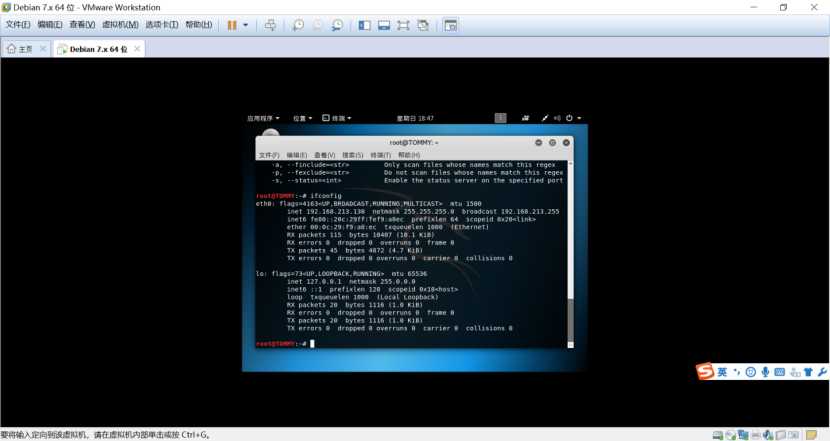Click network adapter icon in status bar
The image size is (830, 441).
pos(743,435)
